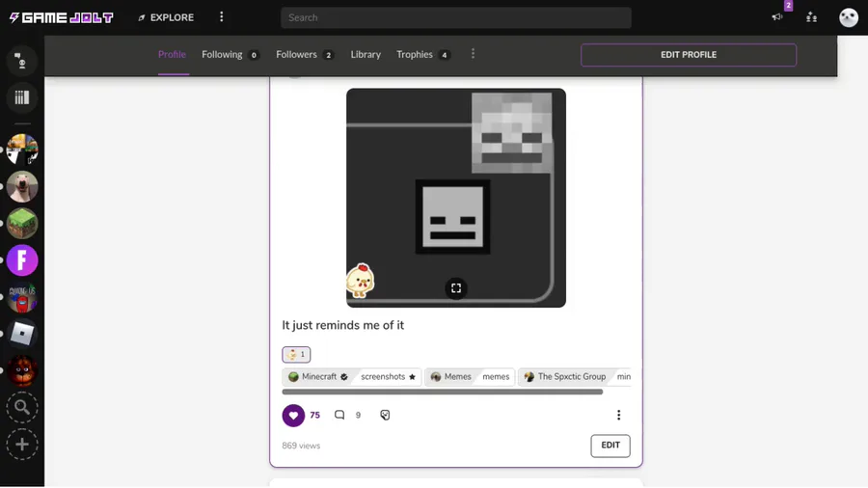Switch to the Library tab
The height and width of the screenshot is (488, 868).
366,55
